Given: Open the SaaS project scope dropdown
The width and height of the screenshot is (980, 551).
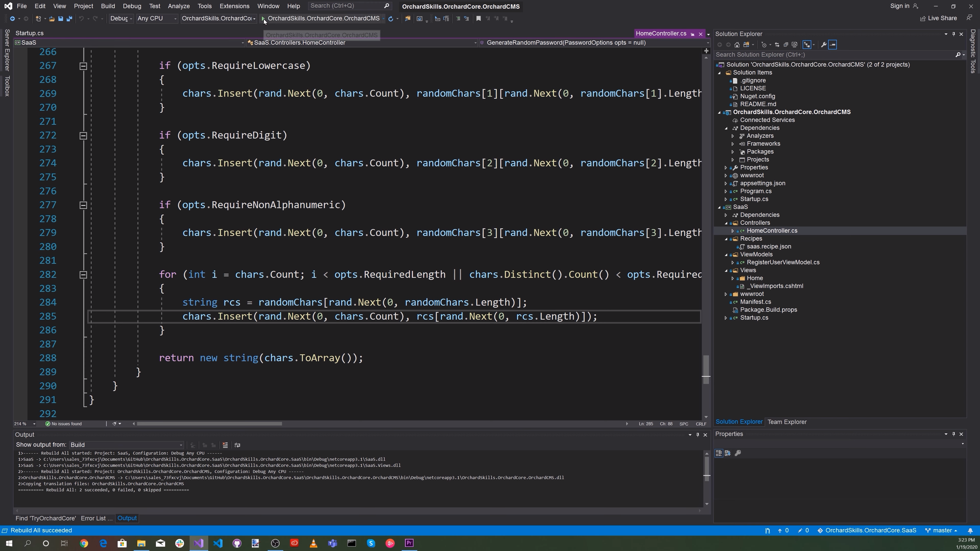Looking at the screenshot, I should pyautogui.click(x=129, y=43).
